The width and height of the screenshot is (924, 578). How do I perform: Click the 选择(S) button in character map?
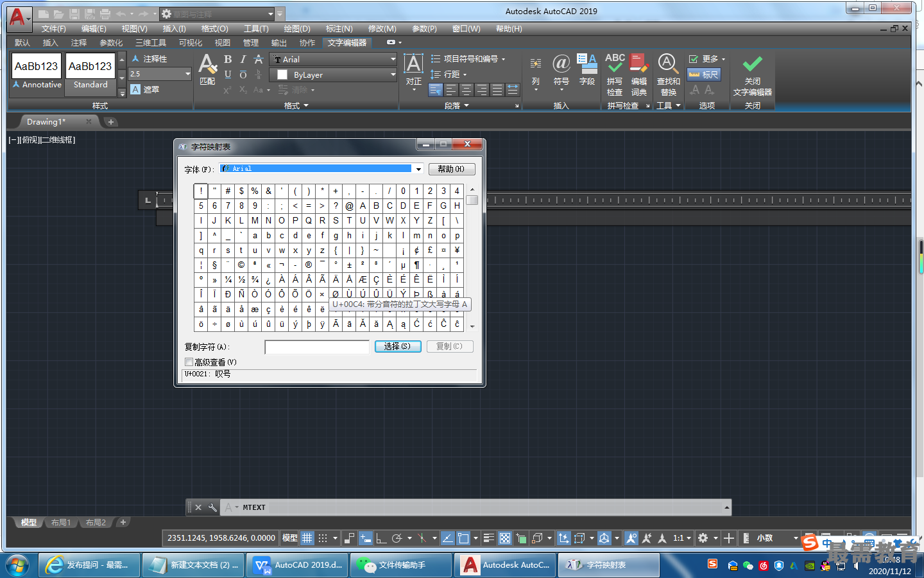(398, 346)
